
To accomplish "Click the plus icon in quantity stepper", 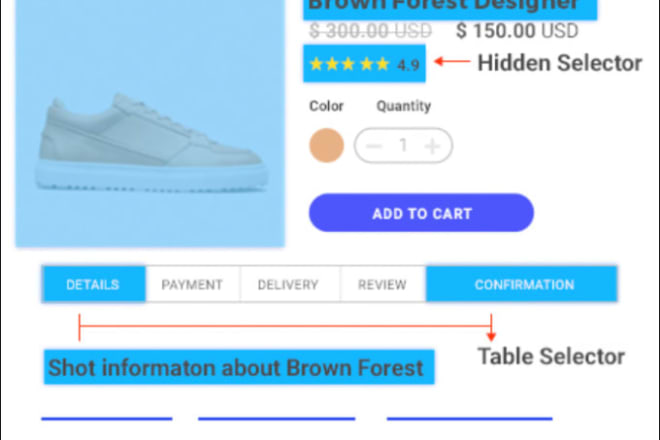I will pyautogui.click(x=432, y=146).
